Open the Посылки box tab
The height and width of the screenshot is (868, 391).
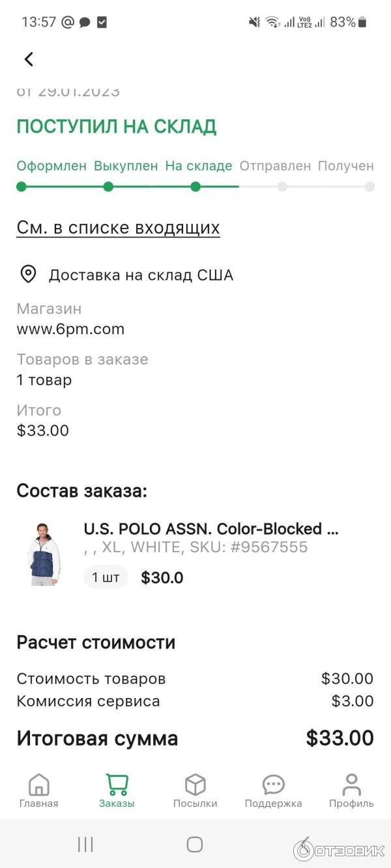click(x=195, y=791)
